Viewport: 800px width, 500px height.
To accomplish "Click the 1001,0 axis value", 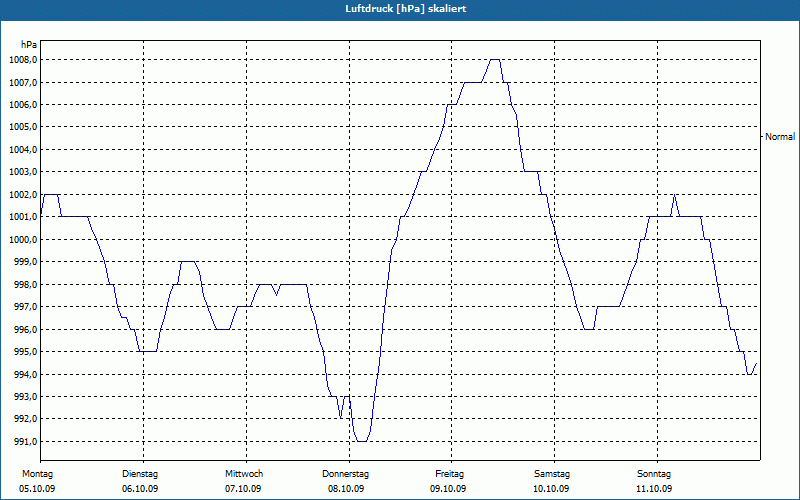I will 22,217.
